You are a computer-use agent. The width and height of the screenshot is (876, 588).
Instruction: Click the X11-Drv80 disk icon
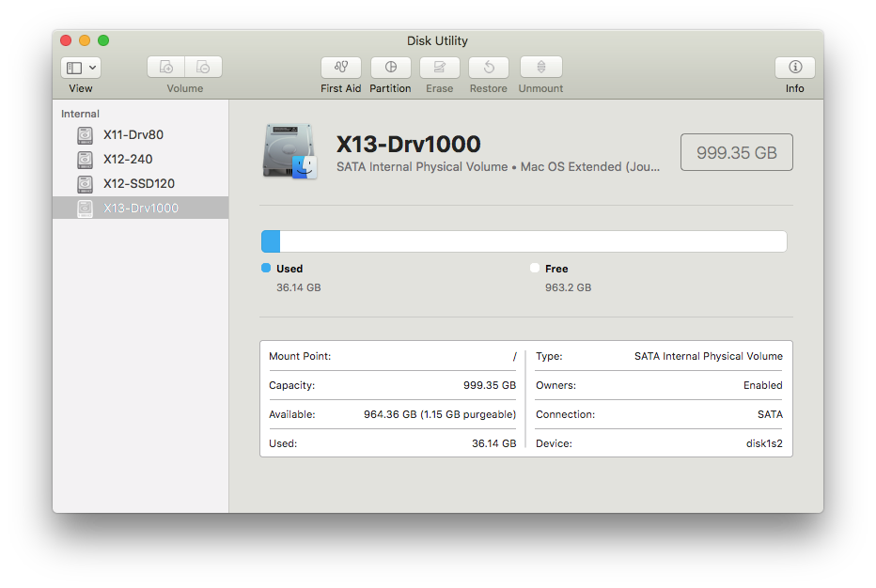click(x=85, y=134)
